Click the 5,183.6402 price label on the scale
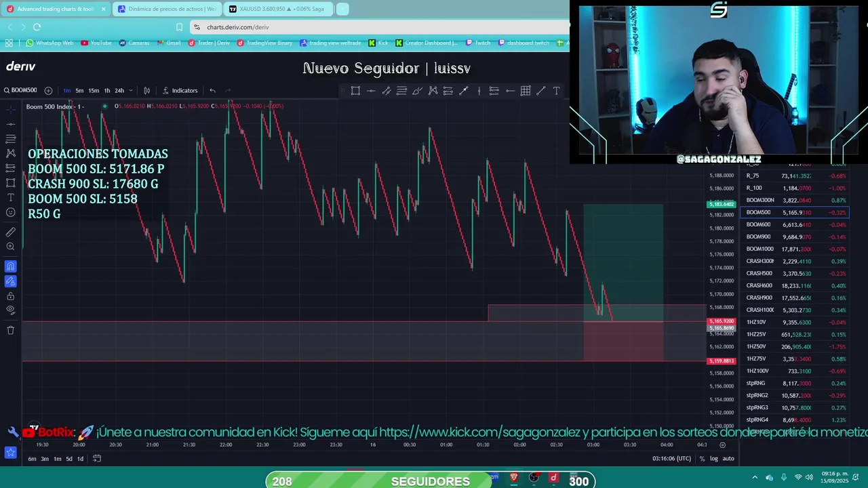868x488 pixels. 721,204
